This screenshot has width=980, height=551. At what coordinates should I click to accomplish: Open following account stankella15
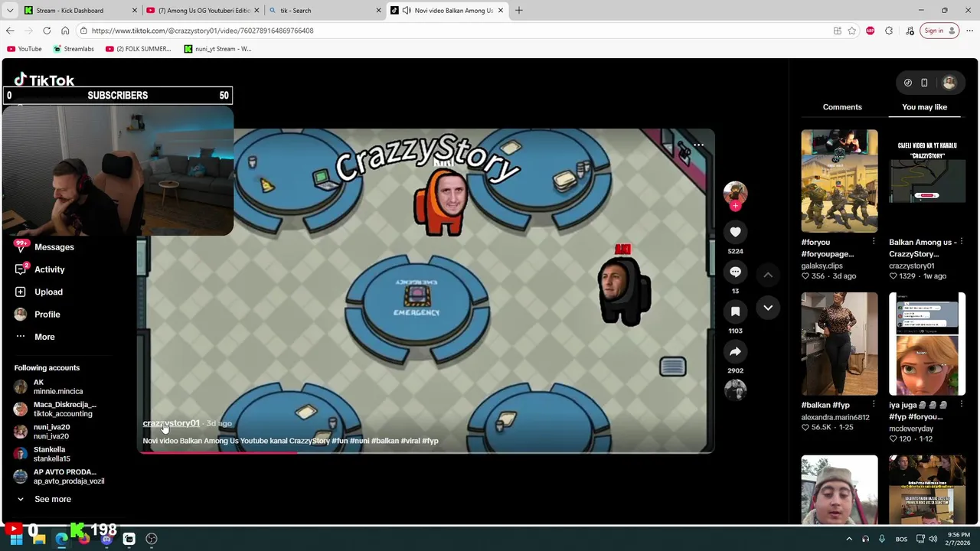[x=42, y=454]
